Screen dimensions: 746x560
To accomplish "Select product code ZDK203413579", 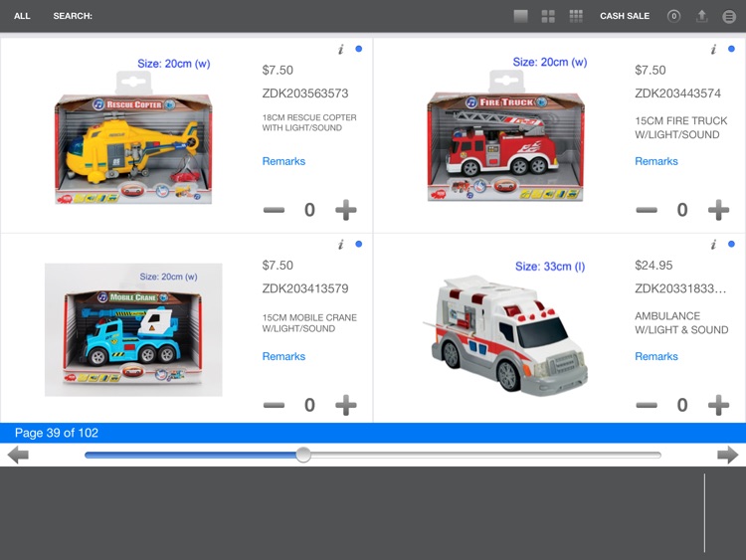I will coord(305,288).
